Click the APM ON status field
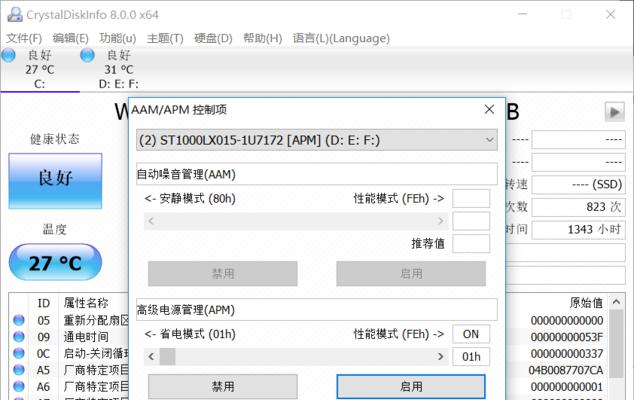The height and width of the screenshot is (400, 634). pos(471,334)
